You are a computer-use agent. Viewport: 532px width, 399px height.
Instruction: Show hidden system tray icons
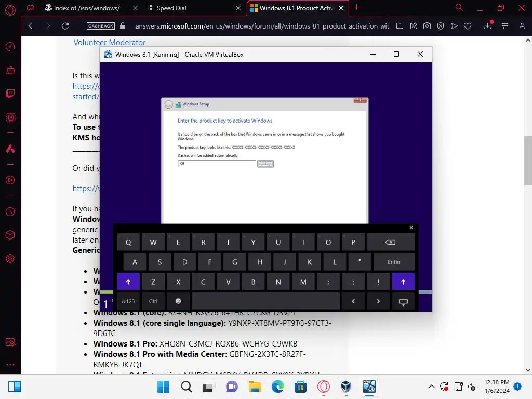432,387
